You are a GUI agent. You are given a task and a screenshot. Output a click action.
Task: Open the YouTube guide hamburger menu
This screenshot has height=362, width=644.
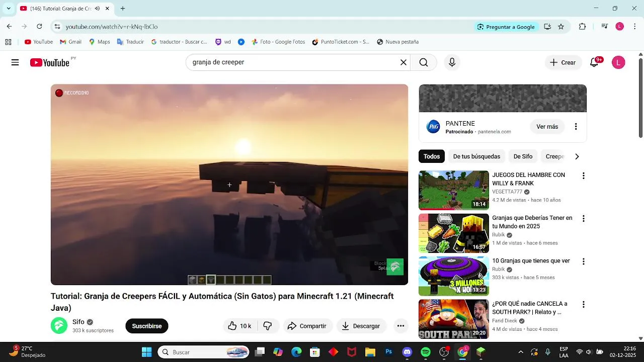pyautogui.click(x=15, y=62)
